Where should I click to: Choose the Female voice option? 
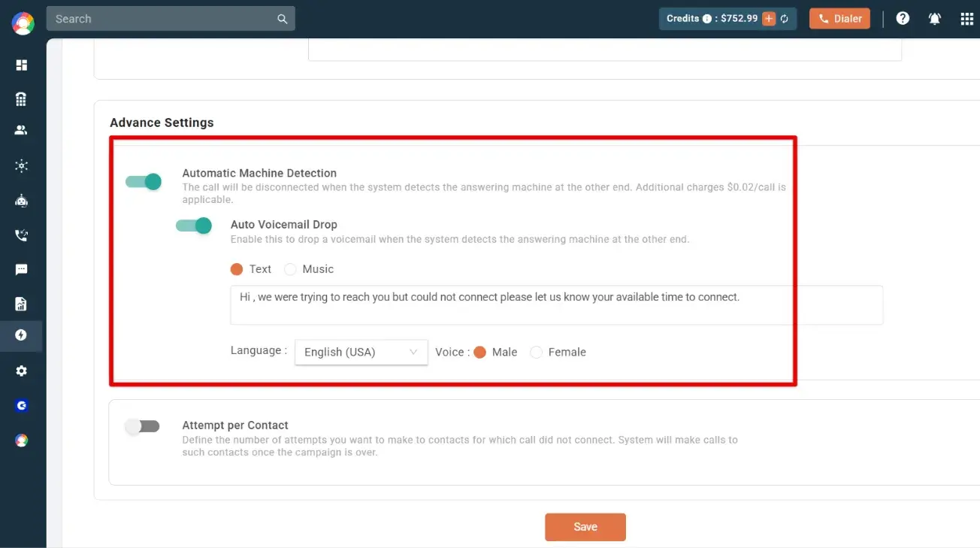click(536, 352)
